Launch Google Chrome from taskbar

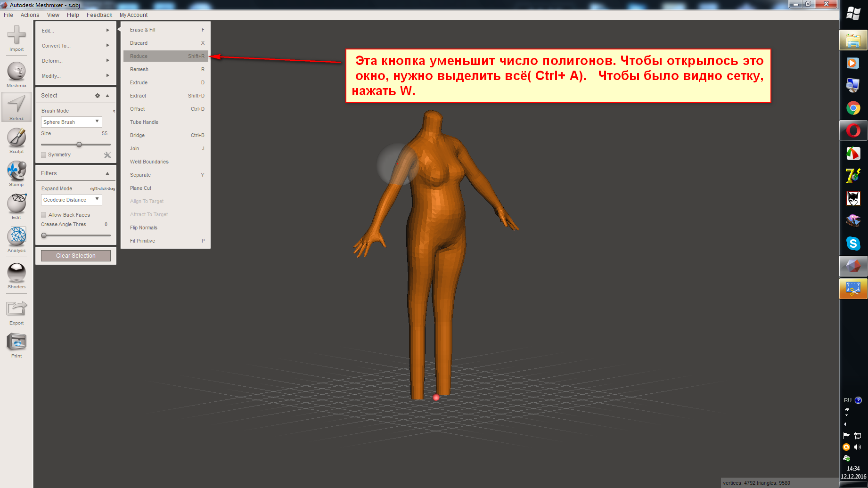(853, 108)
